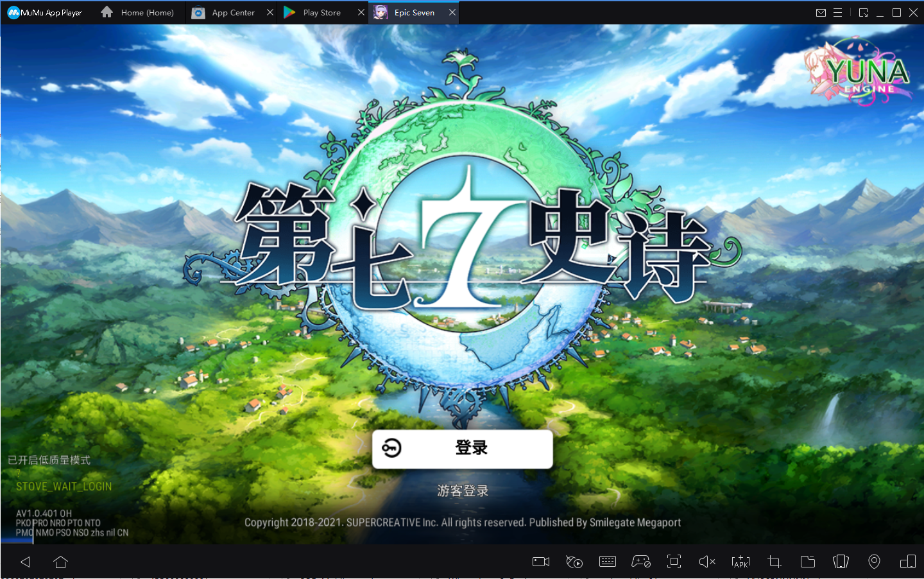Click the AV1.0.401 OH version text
924x579 pixels.
point(44,514)
